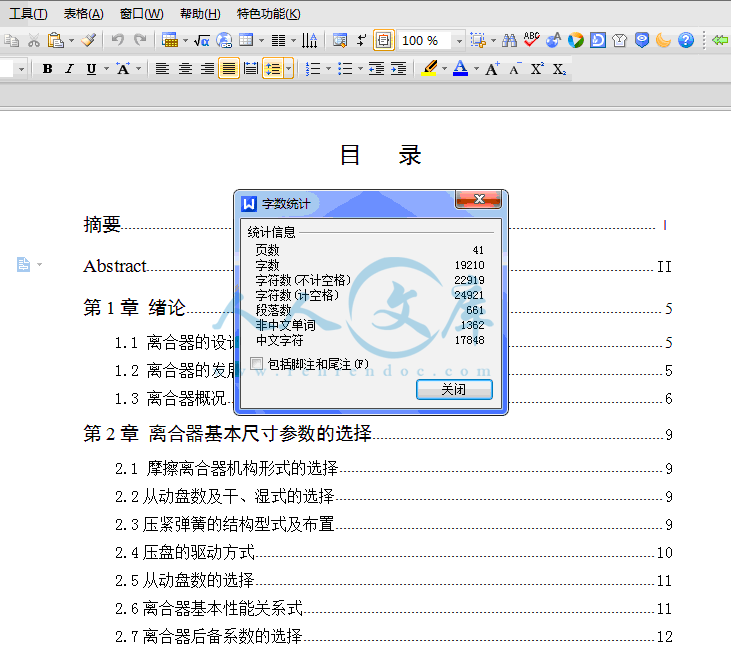Insert a hyperlink with globe icon
731x656 pixels.
(x=224, y=41)
